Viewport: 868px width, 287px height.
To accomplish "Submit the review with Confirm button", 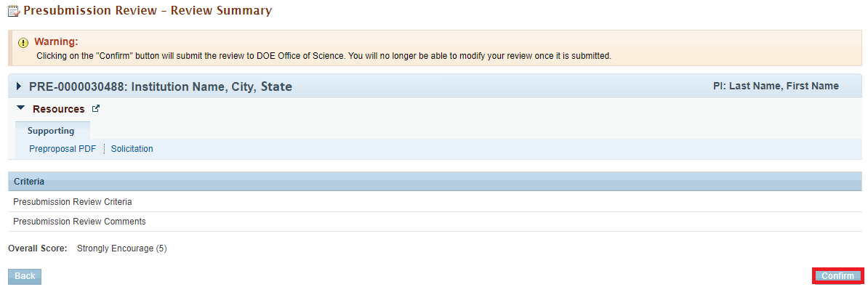I will [x=837, y=276].
